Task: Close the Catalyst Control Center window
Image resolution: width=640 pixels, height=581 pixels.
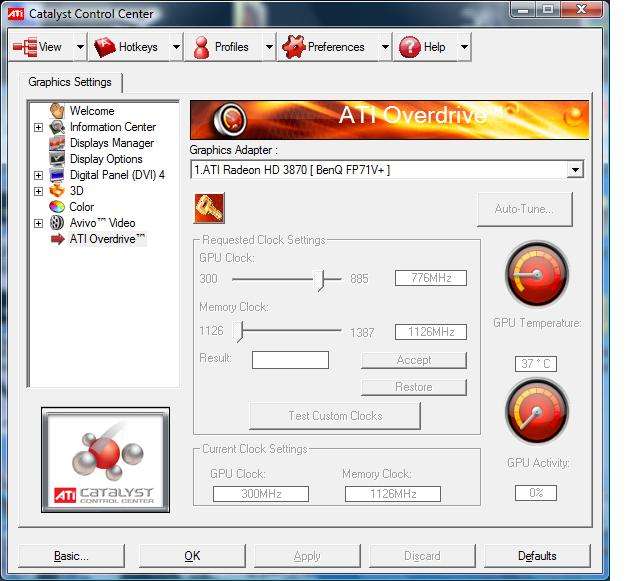Action: click(x=582, y=10)
